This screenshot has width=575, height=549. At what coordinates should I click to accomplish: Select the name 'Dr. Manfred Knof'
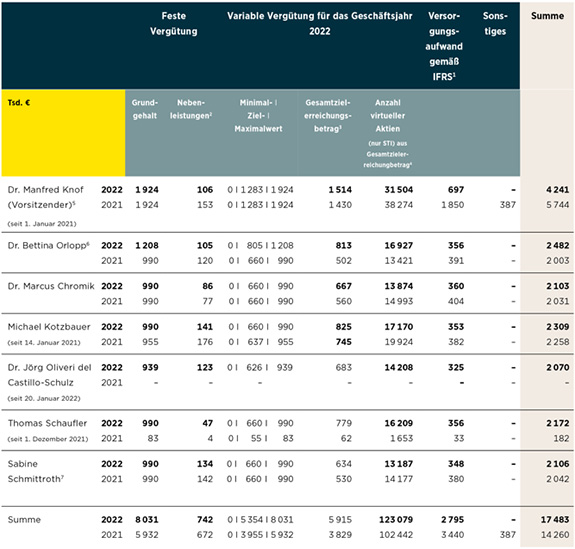[x=45, y=190]
